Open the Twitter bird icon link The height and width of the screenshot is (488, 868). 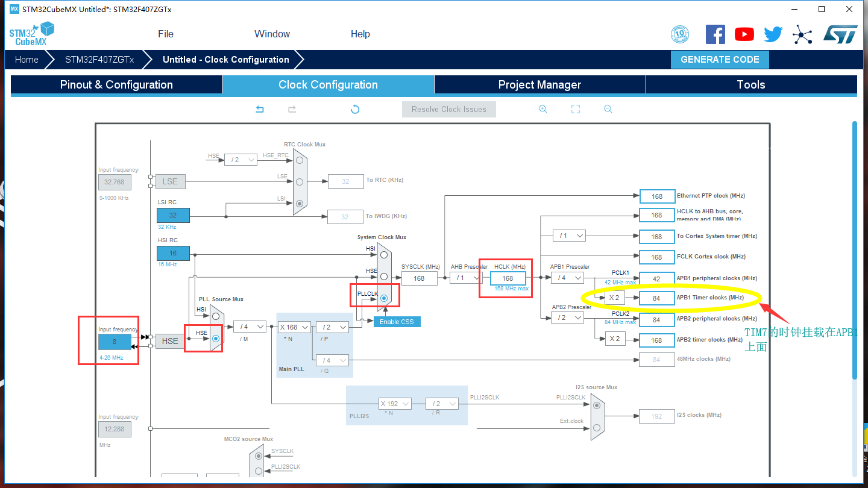click(773, 34)
